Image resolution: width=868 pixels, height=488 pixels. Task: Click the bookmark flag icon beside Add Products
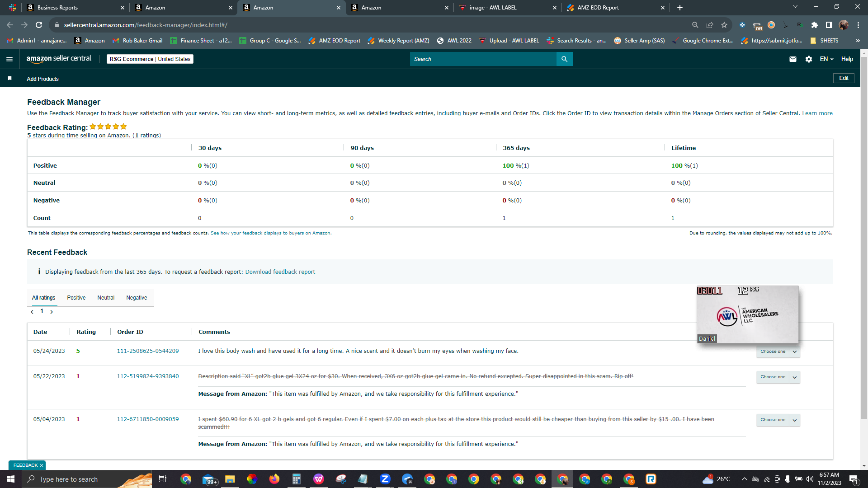point(9,78)
